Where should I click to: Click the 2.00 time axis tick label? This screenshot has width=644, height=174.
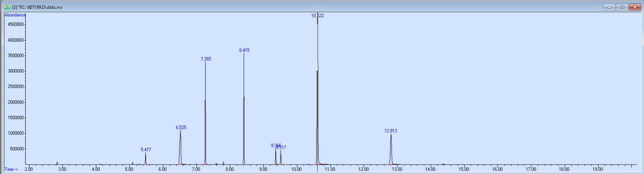[29, 169]
